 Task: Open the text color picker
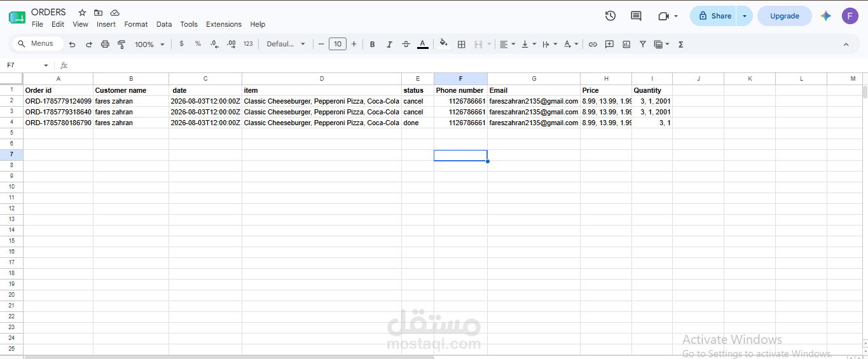point(423,44)
